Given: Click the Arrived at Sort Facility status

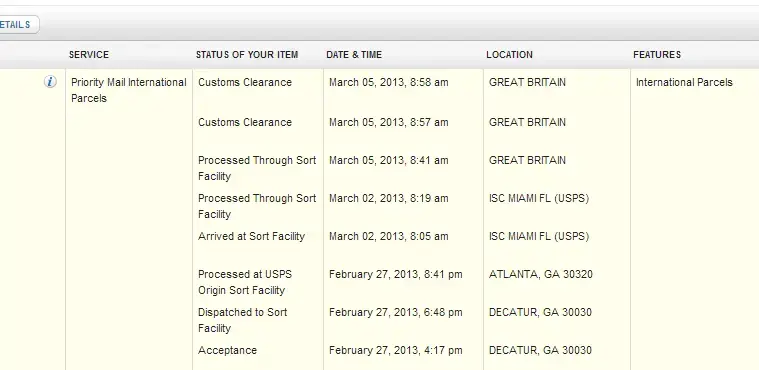Looking at the screenshot, I should (251, 236).
